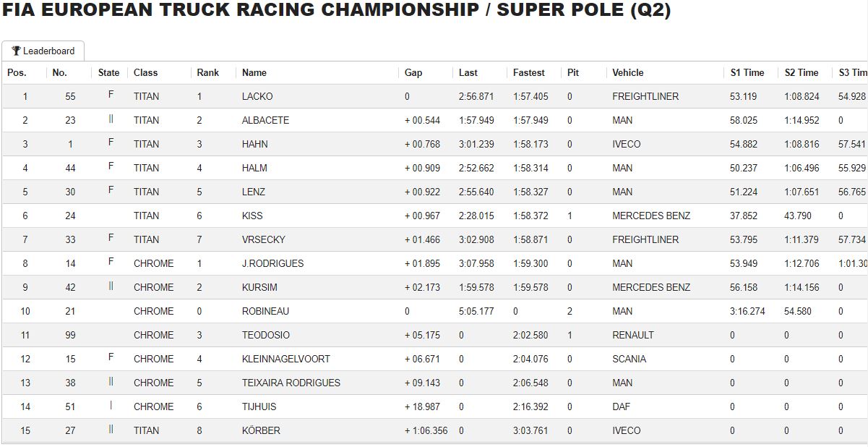Click the Vehicle column header
Screen dimensions: 868x447
click(x=627, y=72)
